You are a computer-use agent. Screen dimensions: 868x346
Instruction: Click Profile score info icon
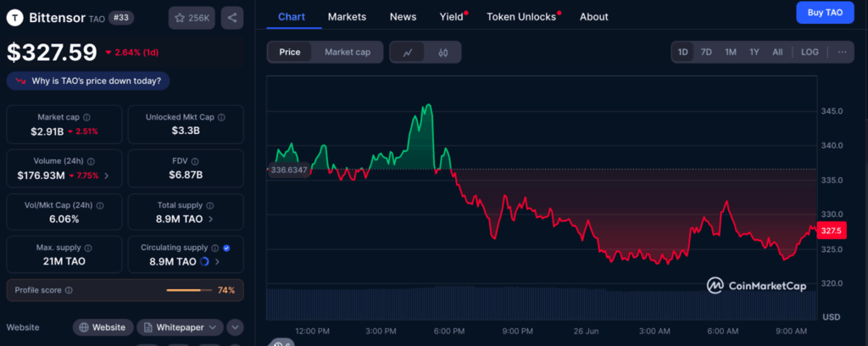(x=69, y=290)
